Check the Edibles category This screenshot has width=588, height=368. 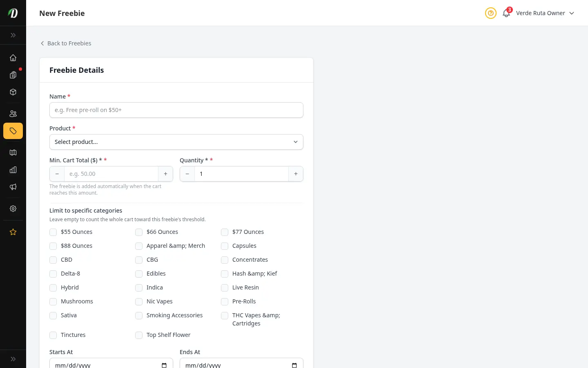(x=139, y=274)
